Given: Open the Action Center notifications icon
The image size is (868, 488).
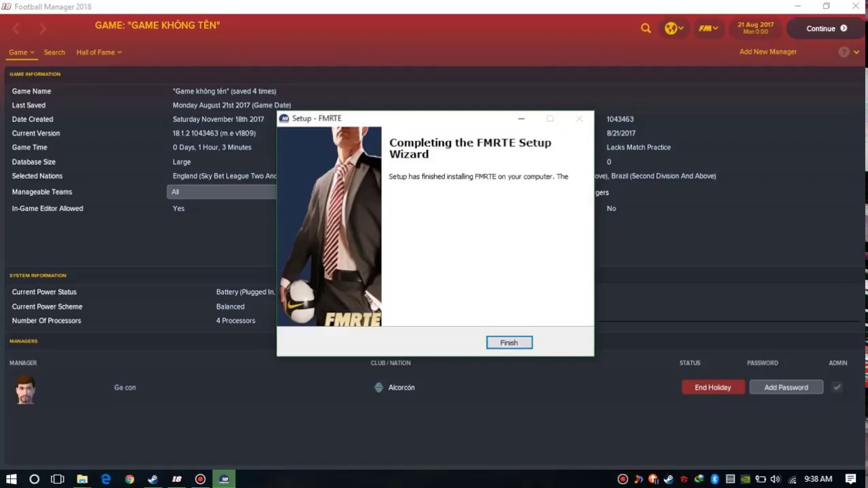Looking at the screenshot, I should tap(850, 479).
